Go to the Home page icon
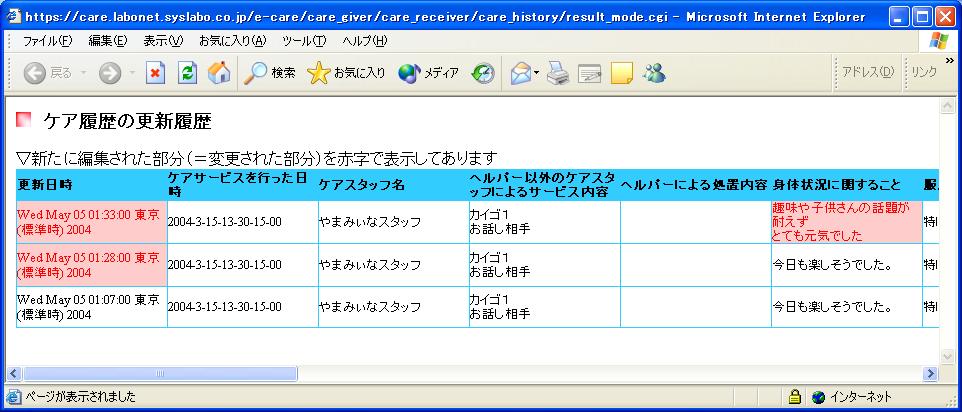The image size is (962, 412). [219, 73]
